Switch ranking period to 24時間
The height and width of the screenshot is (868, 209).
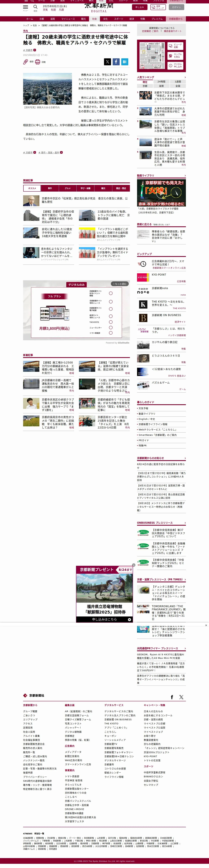(161, 82)
